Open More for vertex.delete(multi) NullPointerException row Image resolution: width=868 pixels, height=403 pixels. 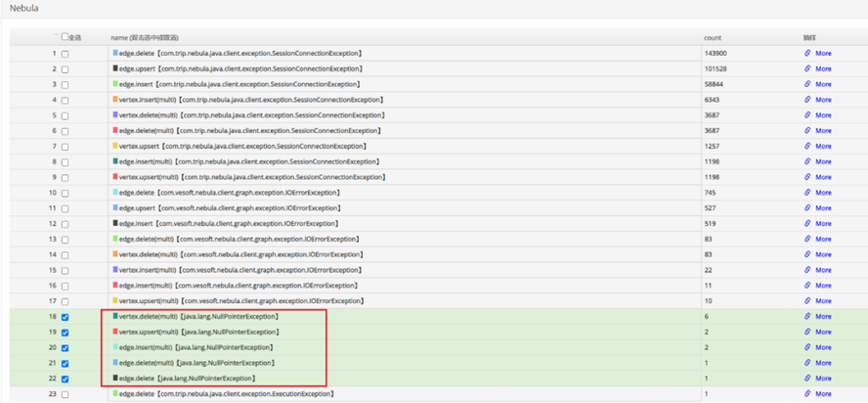click(823, 317)
